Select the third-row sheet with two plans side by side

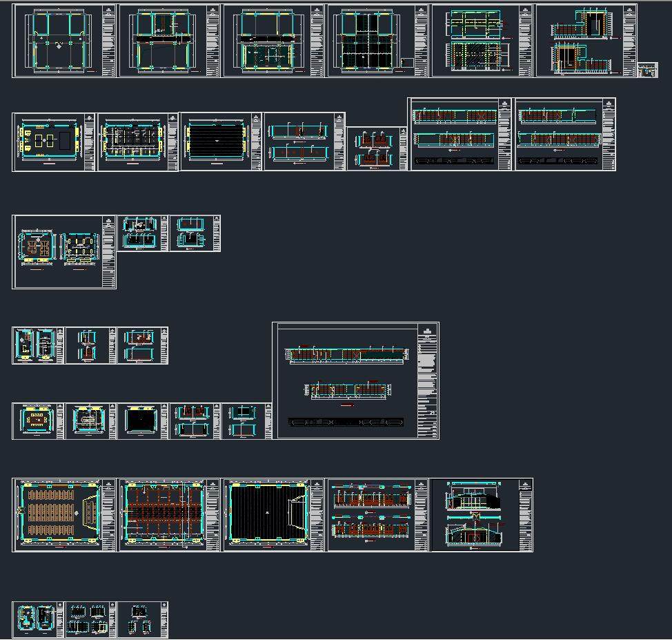tap(64, 251)
